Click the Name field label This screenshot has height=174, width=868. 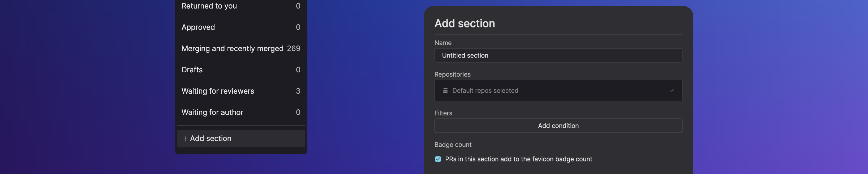[443, 43]
